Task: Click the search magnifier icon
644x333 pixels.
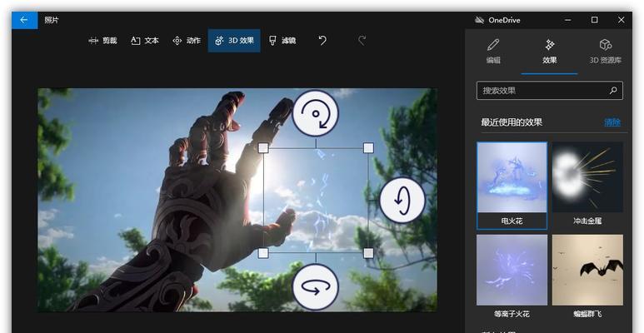Action: coord(613,91)
